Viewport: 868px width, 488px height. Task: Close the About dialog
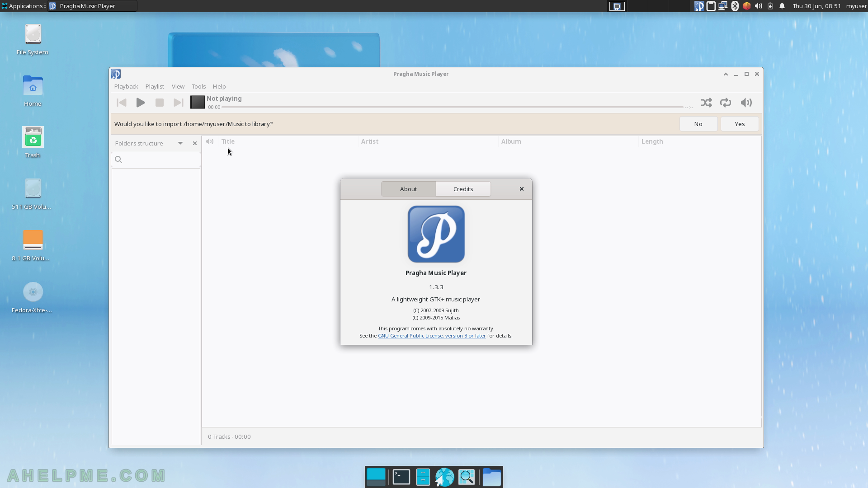pos(522,189)
